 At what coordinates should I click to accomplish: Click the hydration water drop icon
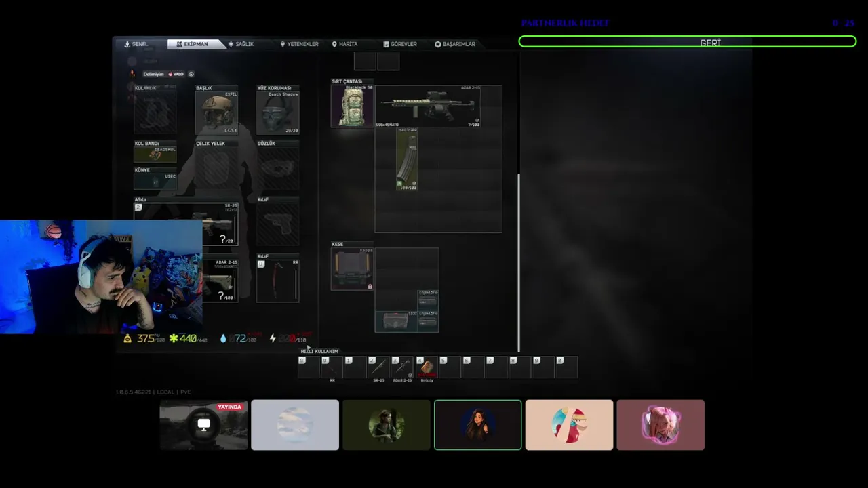223,338
